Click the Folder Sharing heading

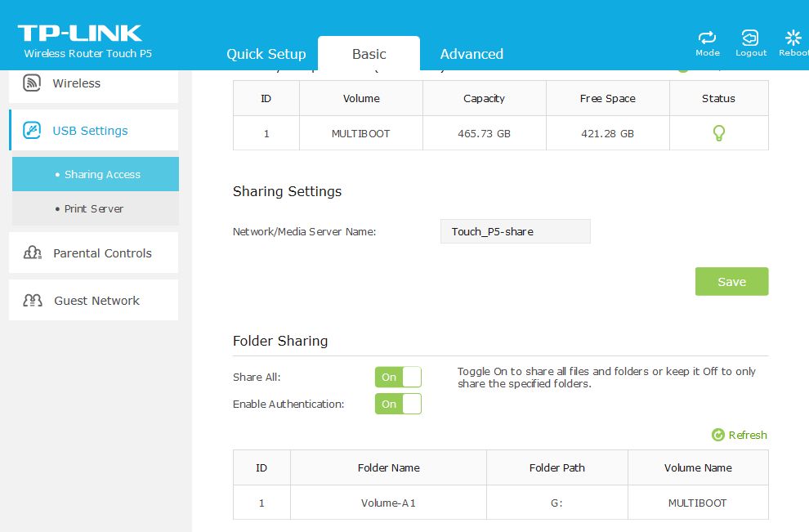280,341
